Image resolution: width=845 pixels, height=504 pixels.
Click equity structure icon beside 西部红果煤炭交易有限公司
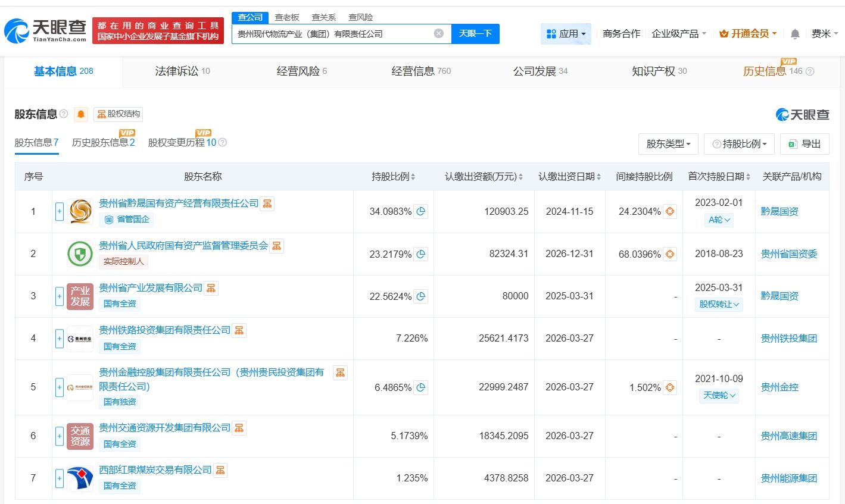[x=220, y=470]
